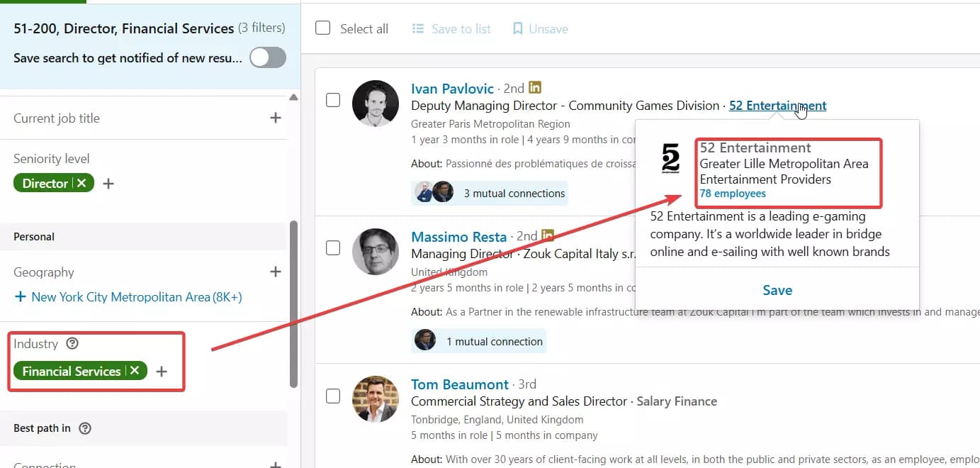Click the filter panel scrollbar thumb
980x468 pixels.
tap(293, 303)
